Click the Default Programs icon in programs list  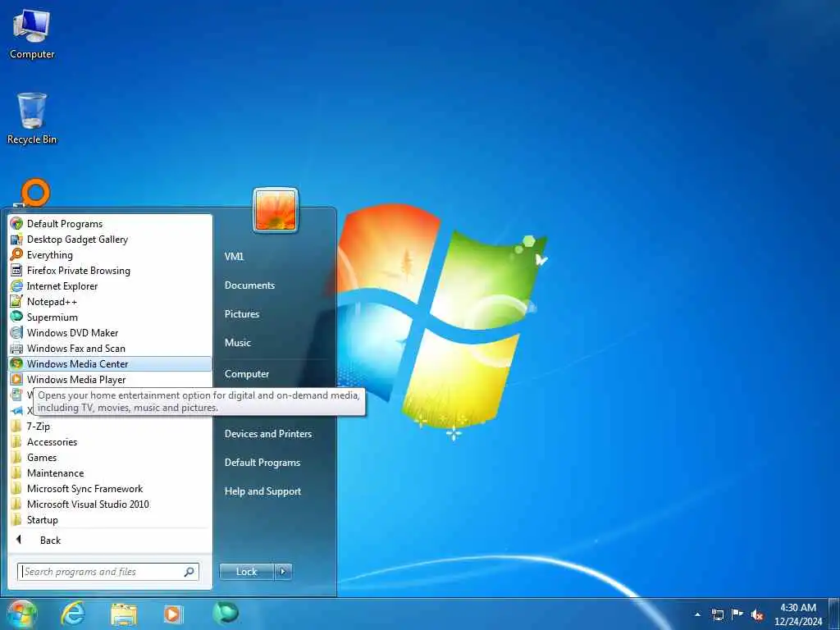click(16, 223)
